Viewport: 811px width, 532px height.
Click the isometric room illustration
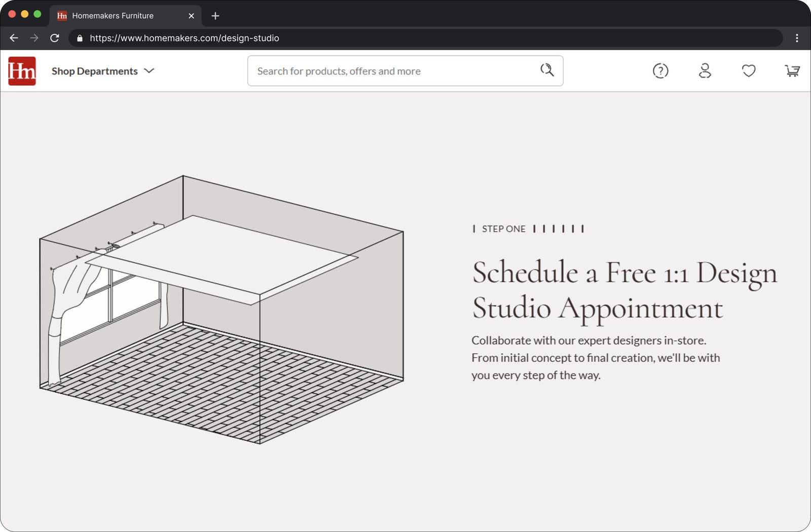tap(222, 309)
